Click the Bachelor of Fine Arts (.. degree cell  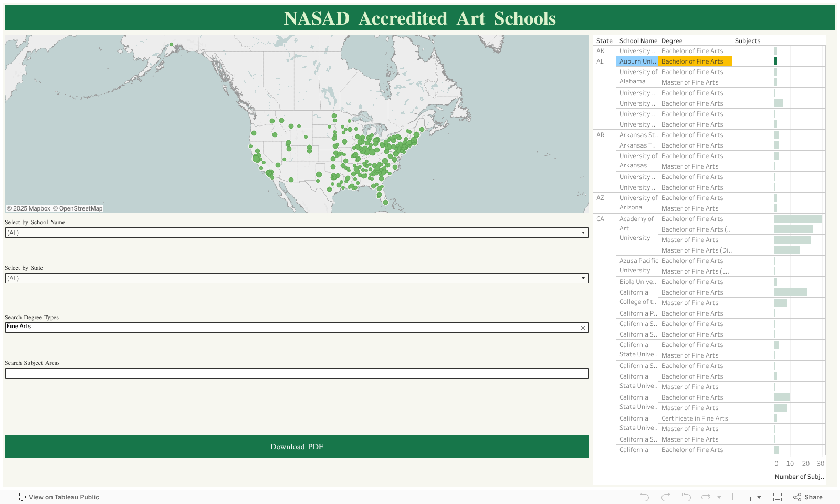tap(696, 229)
